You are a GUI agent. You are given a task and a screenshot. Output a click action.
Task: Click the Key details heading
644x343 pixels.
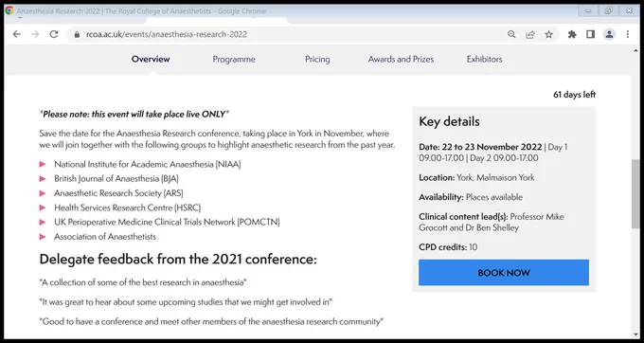449,121
